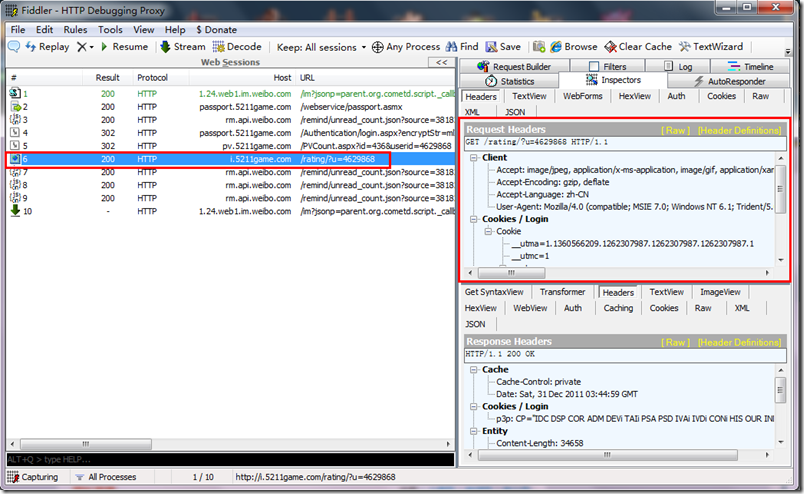Select the WebView response tab

pos(530,308)
